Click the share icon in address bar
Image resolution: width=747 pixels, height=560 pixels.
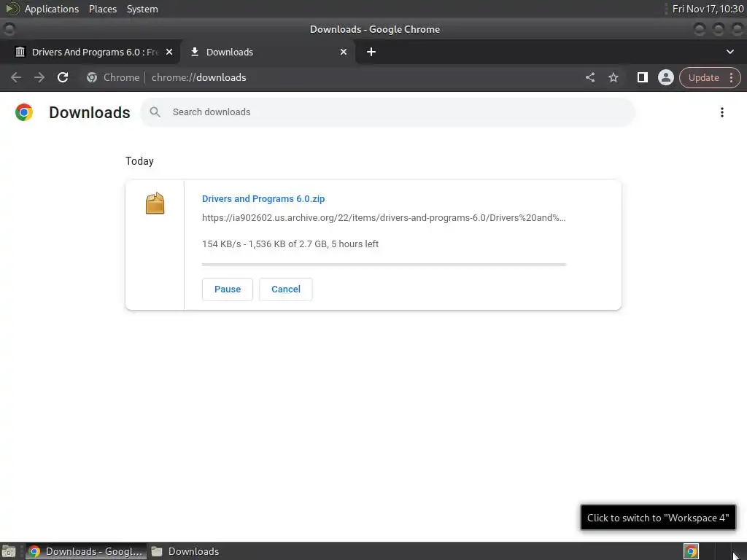[x=589, y=77]
